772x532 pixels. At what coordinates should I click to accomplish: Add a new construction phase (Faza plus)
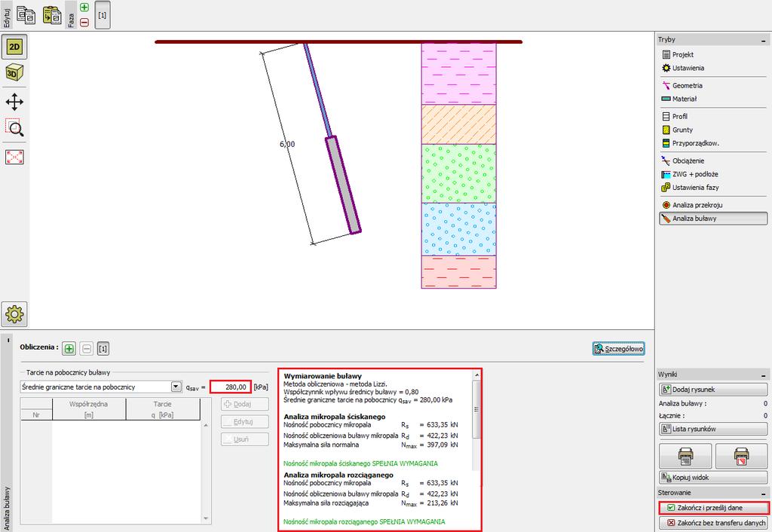click(84, 8)
